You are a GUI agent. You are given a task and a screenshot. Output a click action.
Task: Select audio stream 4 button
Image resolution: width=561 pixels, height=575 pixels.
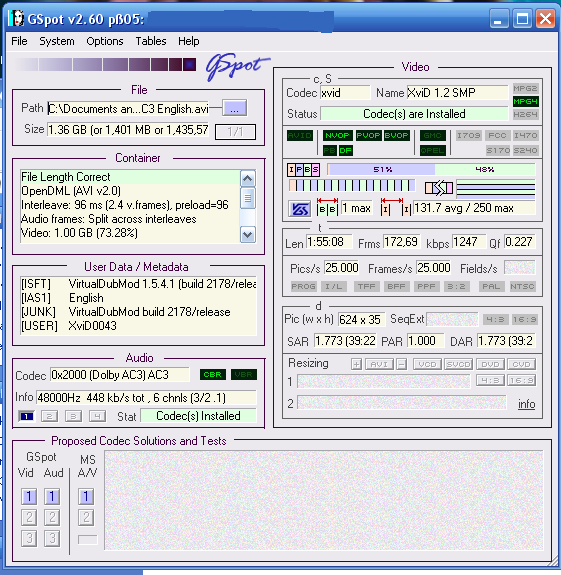tap(97, 416)
